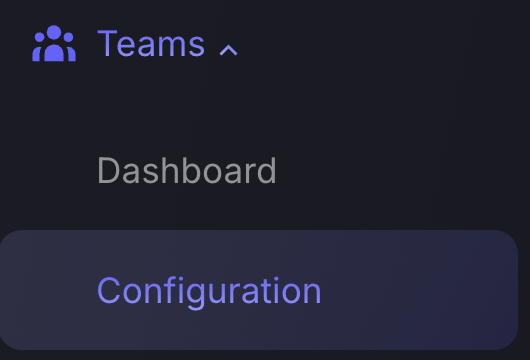Collapse the Teams section using the chevron
Image resolution: width=530 pixels, height=360 pixels.
[x=228, y=50]
